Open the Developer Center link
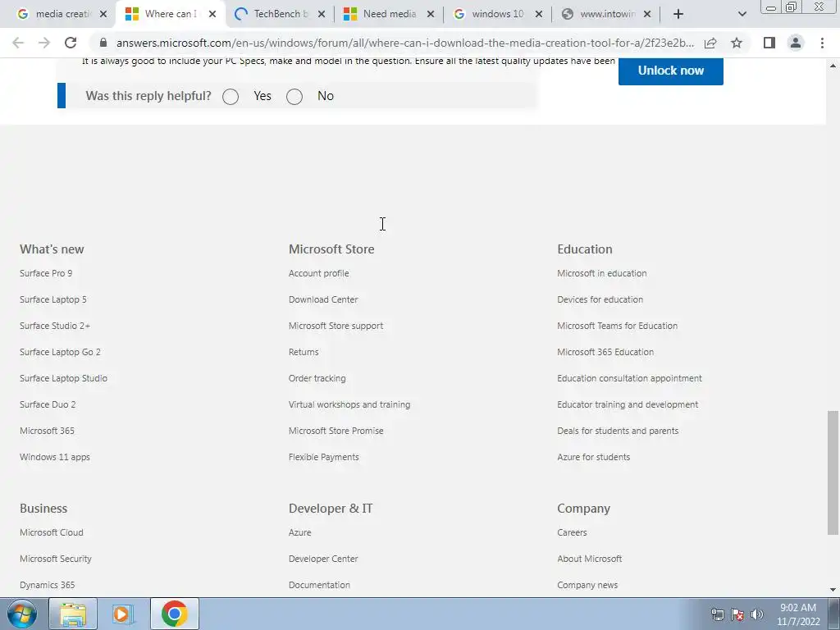 323,559
